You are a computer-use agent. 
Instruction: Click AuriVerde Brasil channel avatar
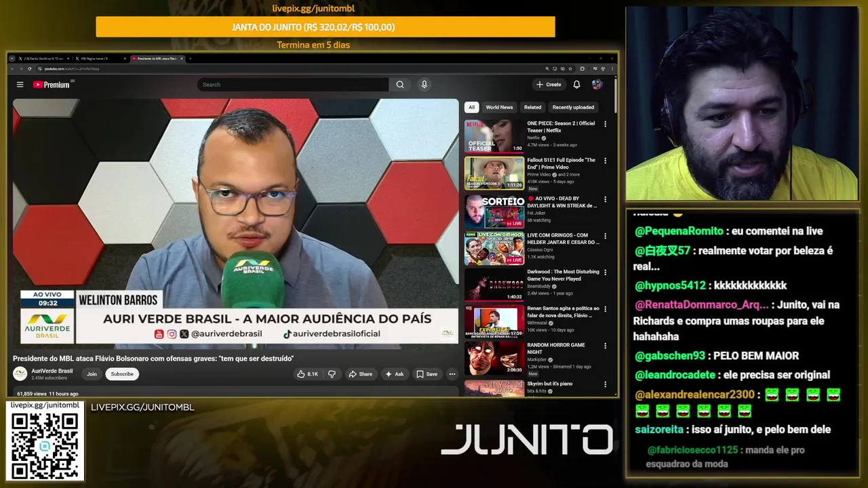coord(20,373)
